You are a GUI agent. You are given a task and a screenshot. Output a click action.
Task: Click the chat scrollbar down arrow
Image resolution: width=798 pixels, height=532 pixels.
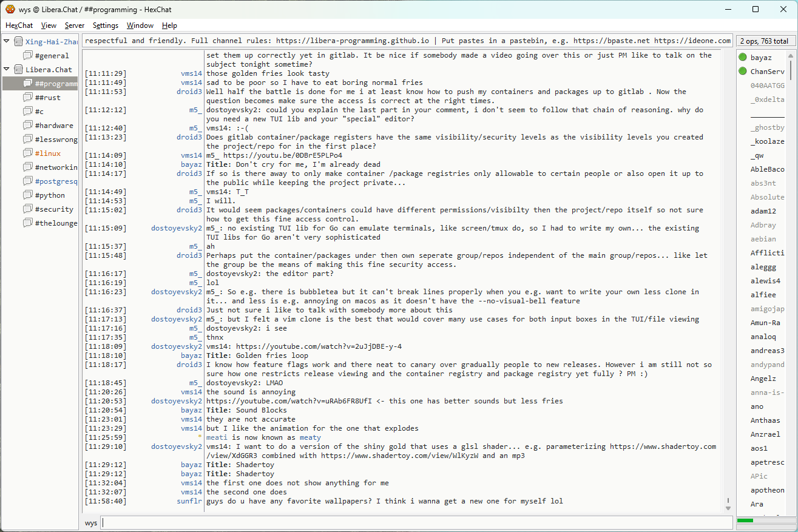click(x=728, y=508)
